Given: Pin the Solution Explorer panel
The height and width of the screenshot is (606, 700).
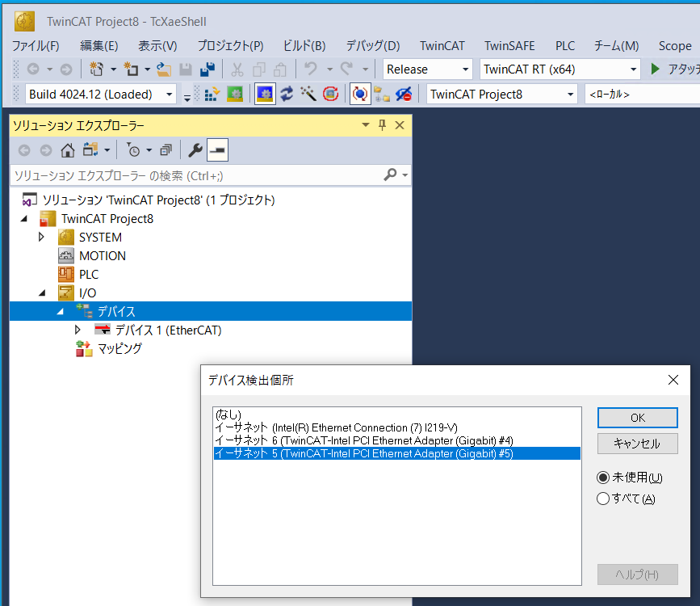Looking at the screenshot, I should click(382, 125).
